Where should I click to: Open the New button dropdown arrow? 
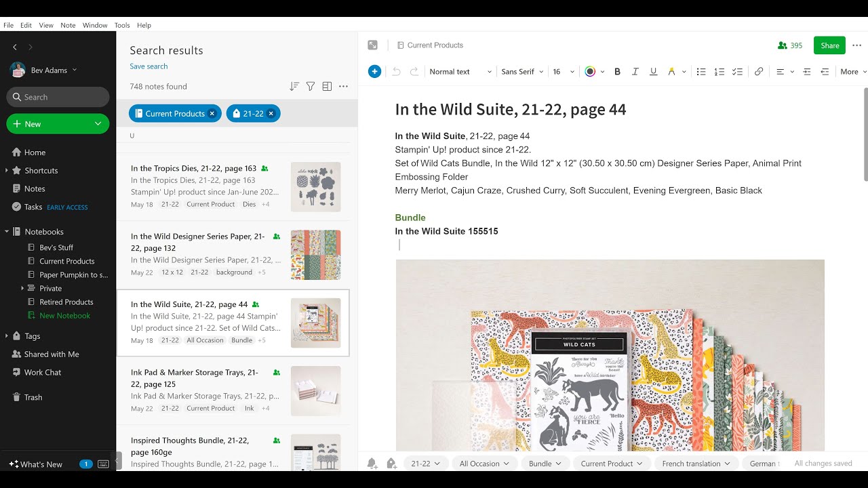coord(98,124)
